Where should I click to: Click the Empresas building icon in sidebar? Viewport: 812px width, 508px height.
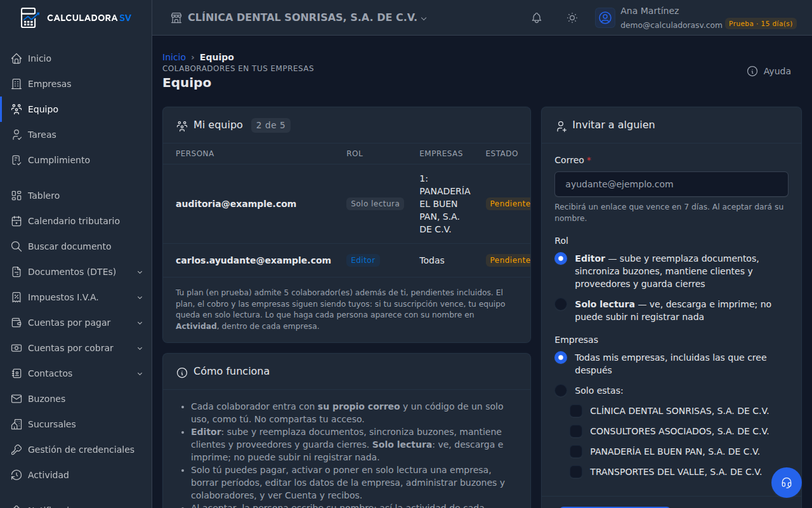(16, 84)
